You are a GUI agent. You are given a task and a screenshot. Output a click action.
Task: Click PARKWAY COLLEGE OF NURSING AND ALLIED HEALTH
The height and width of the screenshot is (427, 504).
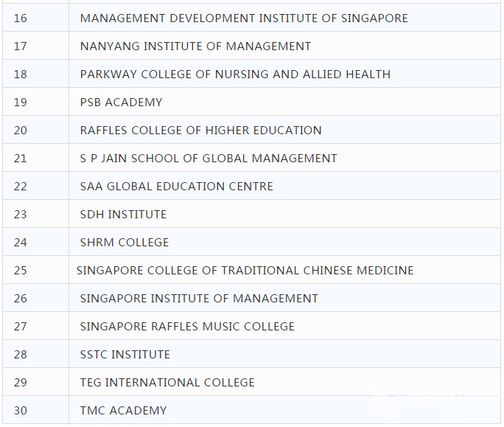(x=235, y=74)
